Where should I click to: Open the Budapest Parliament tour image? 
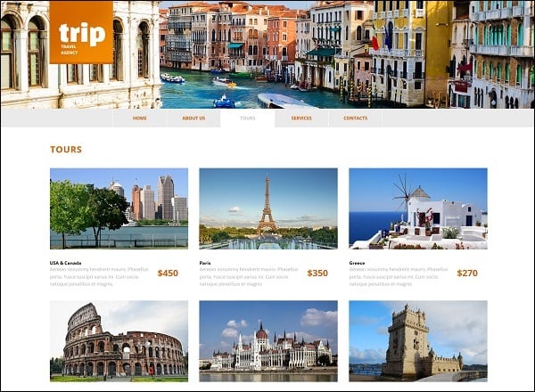268,341
